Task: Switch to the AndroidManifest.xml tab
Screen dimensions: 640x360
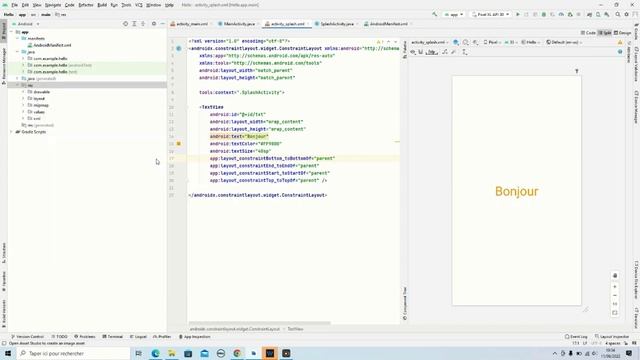Action: 388,24
